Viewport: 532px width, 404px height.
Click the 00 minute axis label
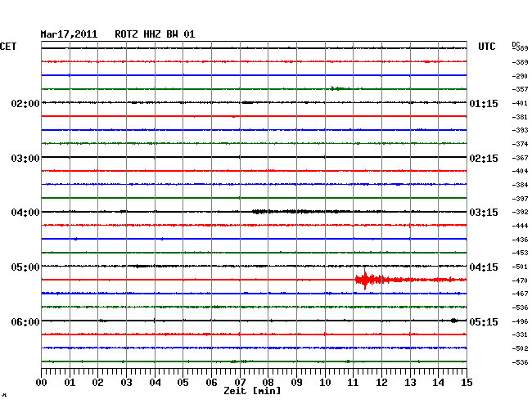[42, 383]
